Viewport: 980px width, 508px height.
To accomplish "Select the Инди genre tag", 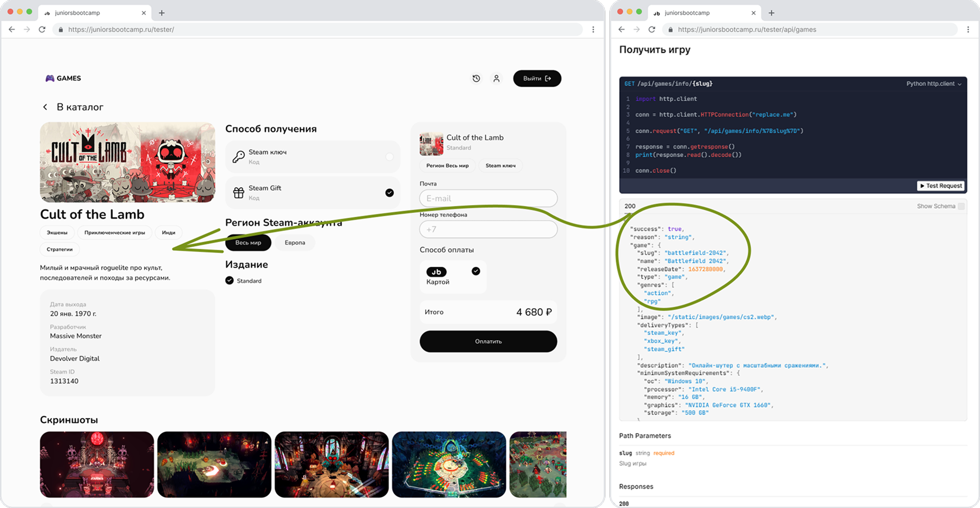I will 168,233.
